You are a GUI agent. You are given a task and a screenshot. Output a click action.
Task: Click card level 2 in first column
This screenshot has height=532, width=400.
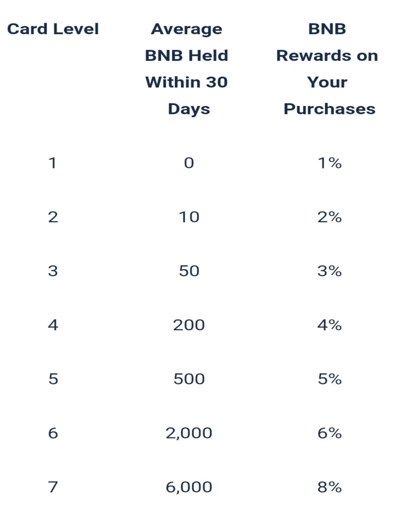[53, 217]
